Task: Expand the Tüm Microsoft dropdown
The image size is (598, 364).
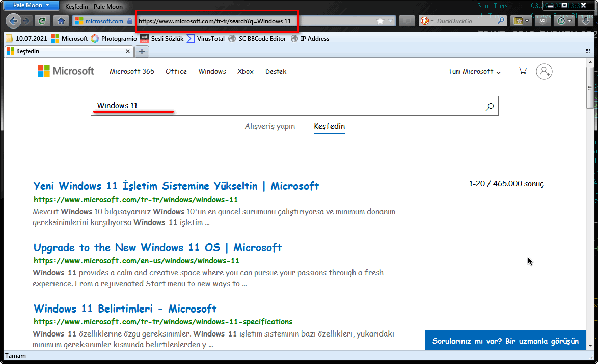Action: point(474,71)
